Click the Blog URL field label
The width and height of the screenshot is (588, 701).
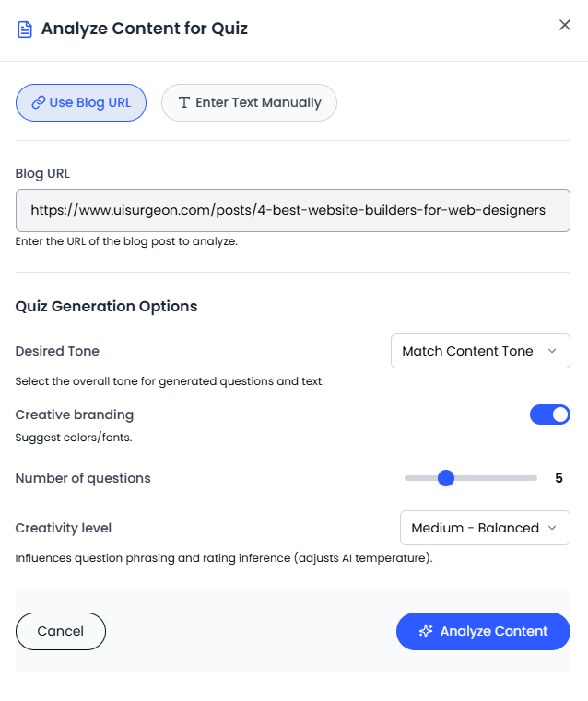pos(42,173)
